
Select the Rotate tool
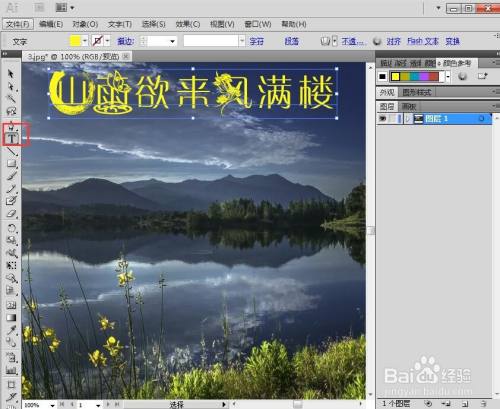[12, 228]
